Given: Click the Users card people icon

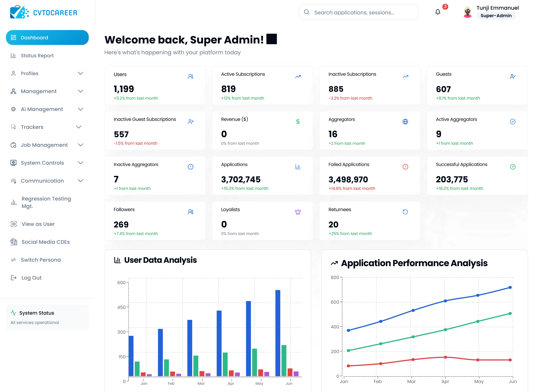Looking at the screenshot, I should tap(190, 76).
